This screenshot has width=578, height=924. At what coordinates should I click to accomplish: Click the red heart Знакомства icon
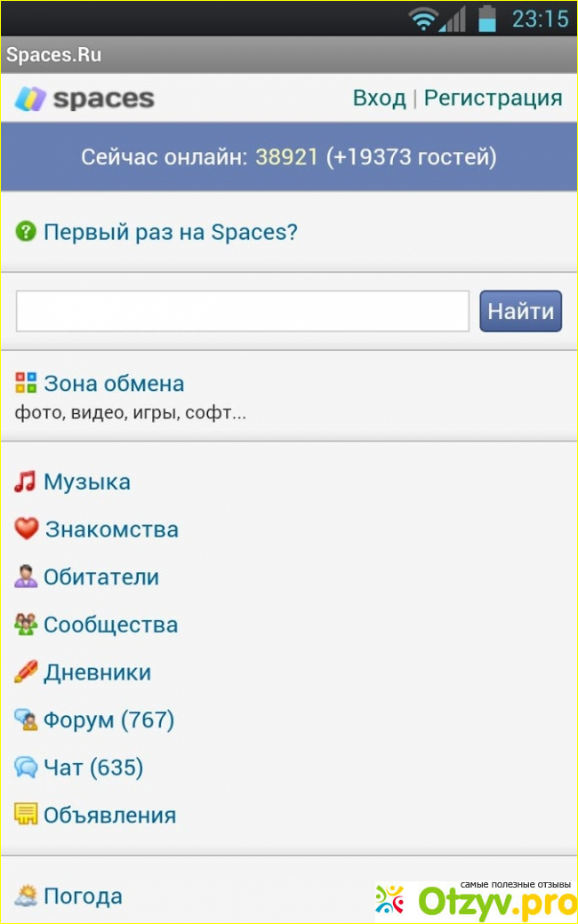[x=27, y=530]
